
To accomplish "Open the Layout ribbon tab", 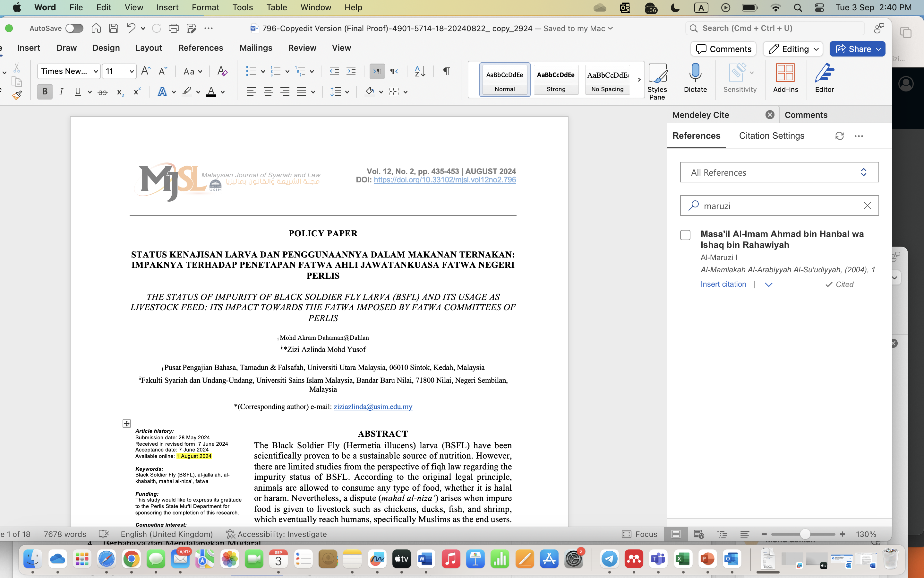I will [149, 48].
